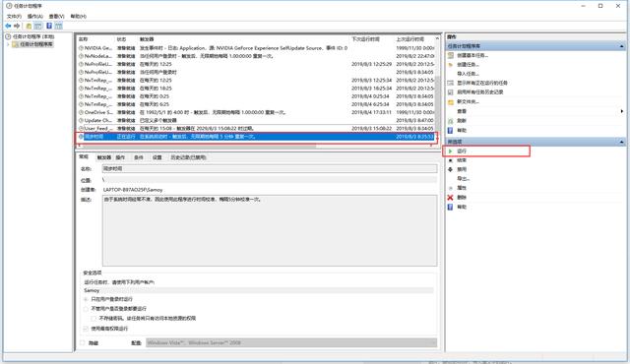Toggle the 使用最高权限运行 checkbox
630x364 pixels.
tap(86, 329)
